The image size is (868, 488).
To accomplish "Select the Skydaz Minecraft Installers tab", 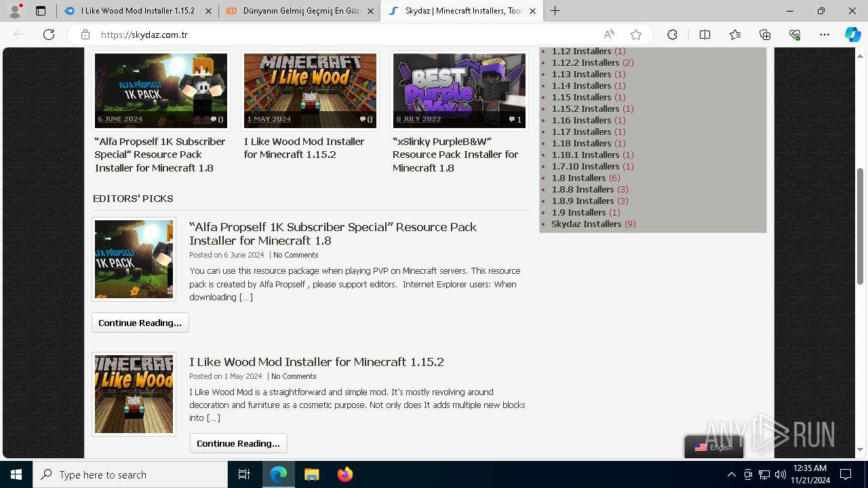I will (x=462, y=11).
